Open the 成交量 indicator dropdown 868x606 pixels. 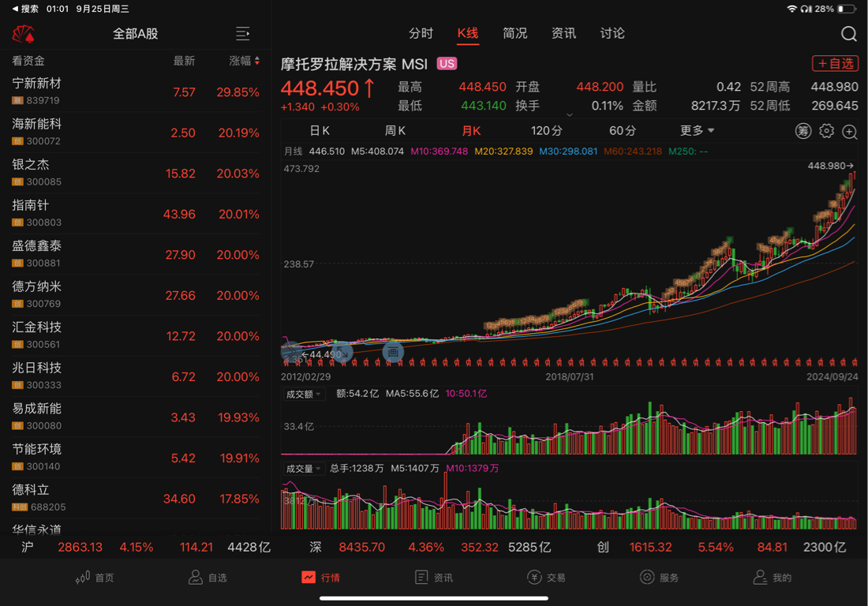pyautogui.click(x=303, y=469)
